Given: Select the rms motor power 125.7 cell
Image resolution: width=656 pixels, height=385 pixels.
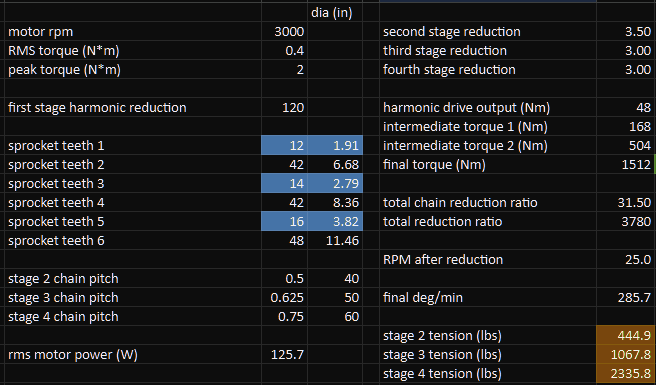Looking at the screenshot, I should 284,354.
